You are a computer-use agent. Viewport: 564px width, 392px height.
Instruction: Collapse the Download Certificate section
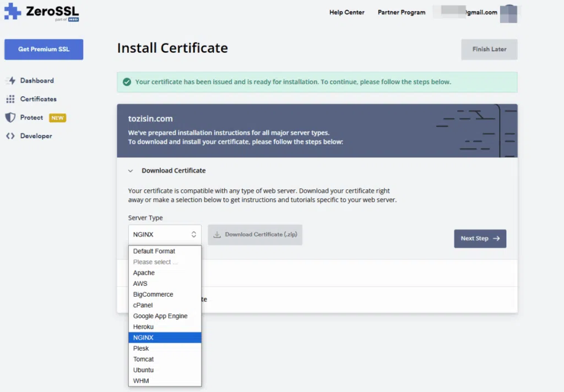pos(131,171)
